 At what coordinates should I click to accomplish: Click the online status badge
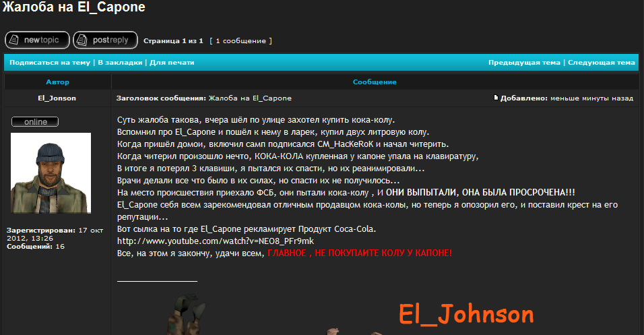click(35, 122)
